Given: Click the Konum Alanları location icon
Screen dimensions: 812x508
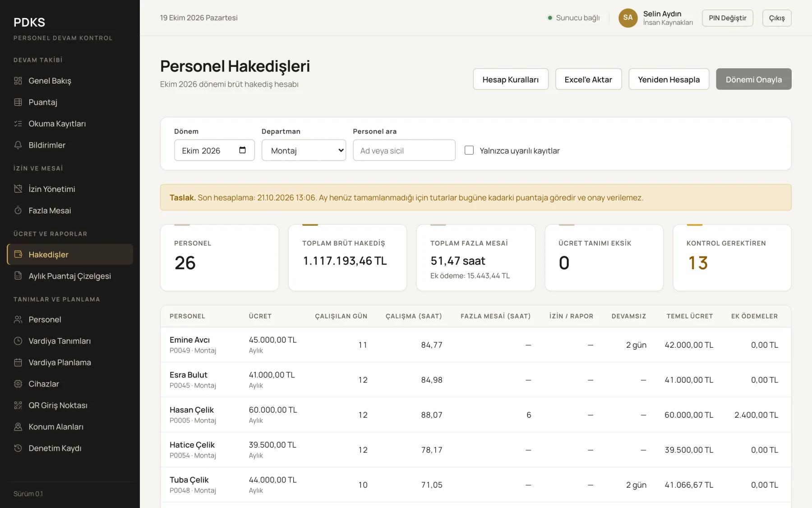Looking at the screenshot, I should pyautogui.click(x=18, y=427).
